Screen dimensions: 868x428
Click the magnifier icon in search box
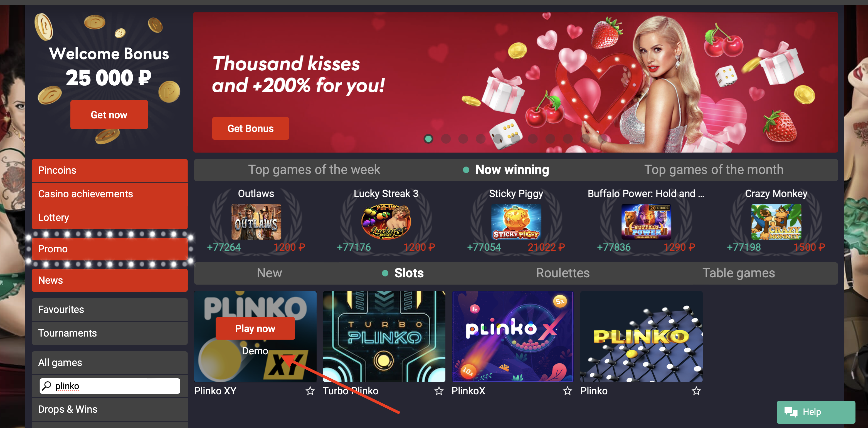pos(46,386)
